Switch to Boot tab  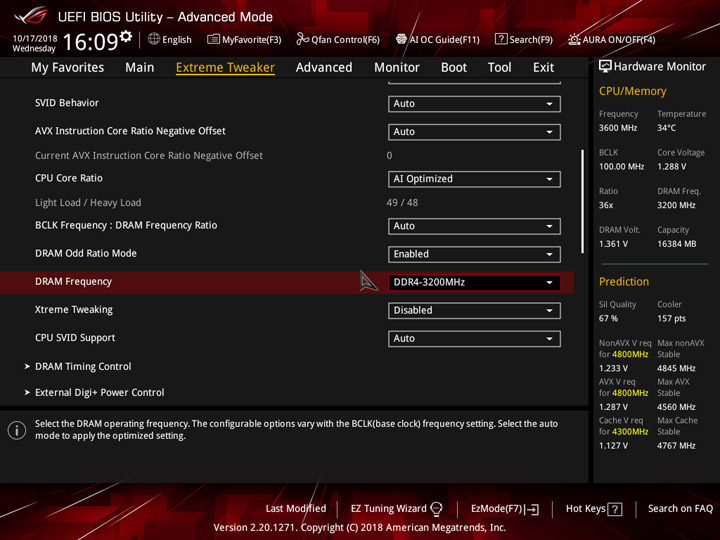[454, 68]
